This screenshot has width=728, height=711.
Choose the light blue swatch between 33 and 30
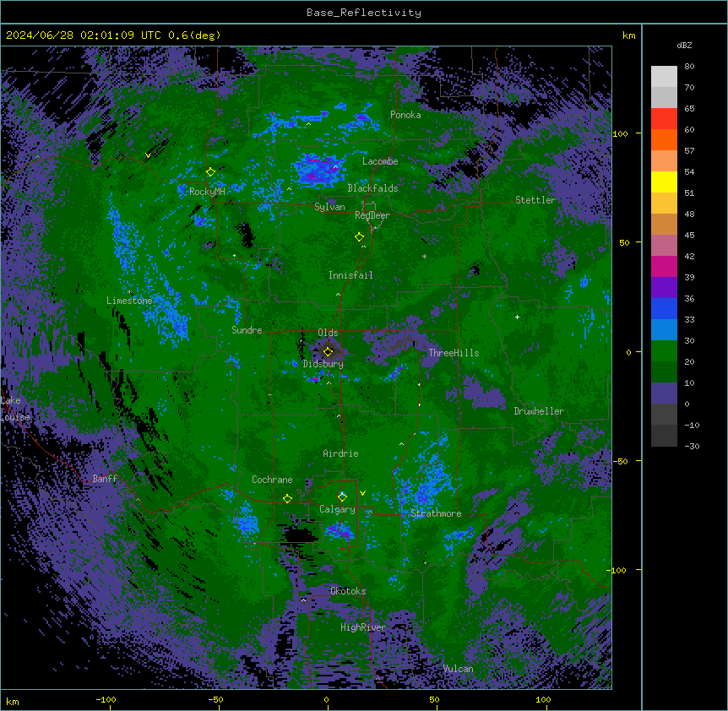(x=664, y=330)
